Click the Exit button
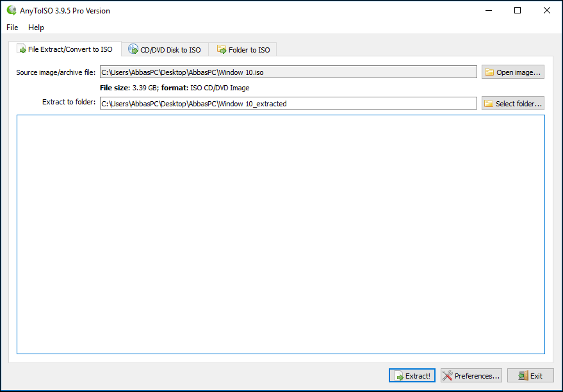The image size is (563, 392). [530, 375]
